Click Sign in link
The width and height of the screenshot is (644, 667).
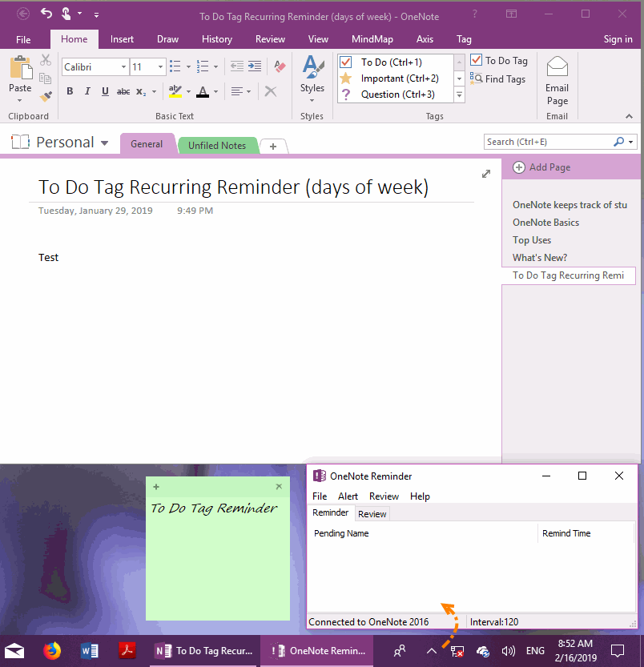pos(618,39)
